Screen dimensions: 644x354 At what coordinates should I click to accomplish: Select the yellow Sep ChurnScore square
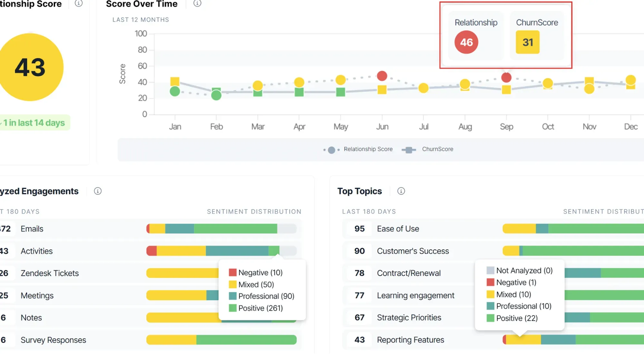point(506,90)
